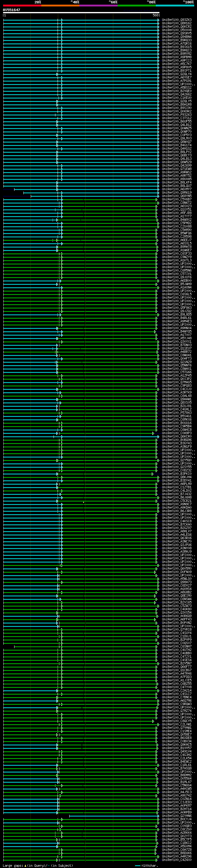Select the UniRef100_B9HQI3 label
Image resolution: width=197 pixels, height=868 pixels.
(177, 50)
